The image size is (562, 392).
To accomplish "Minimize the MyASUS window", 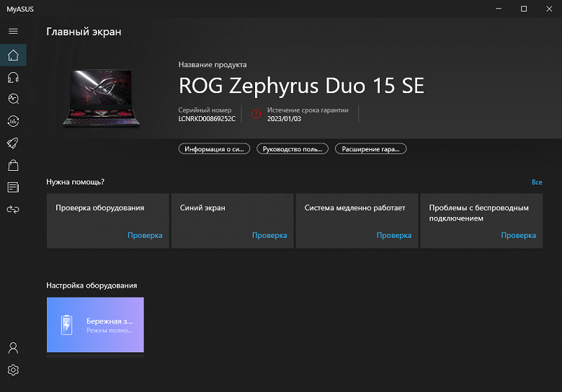I will point(499,9).
